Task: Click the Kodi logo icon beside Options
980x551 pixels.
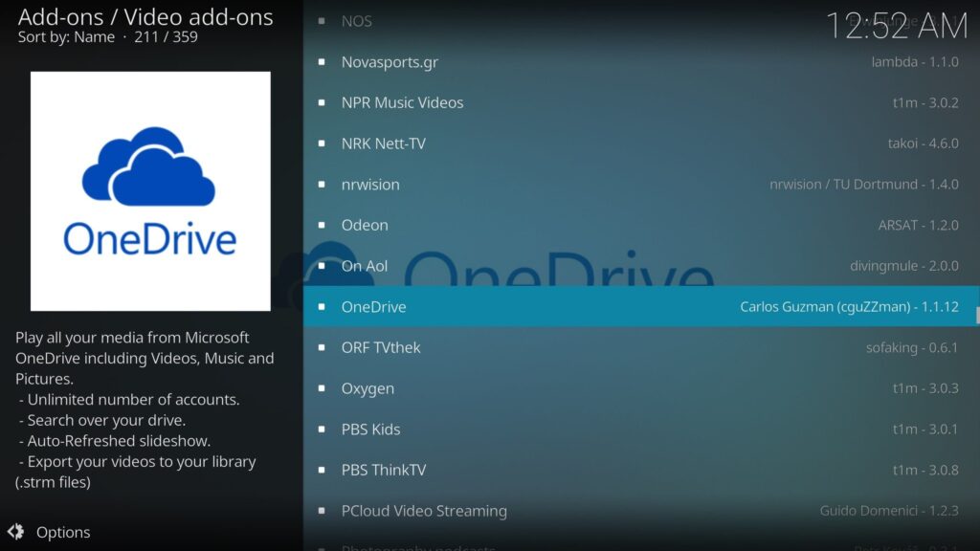Action: point(19,532)
